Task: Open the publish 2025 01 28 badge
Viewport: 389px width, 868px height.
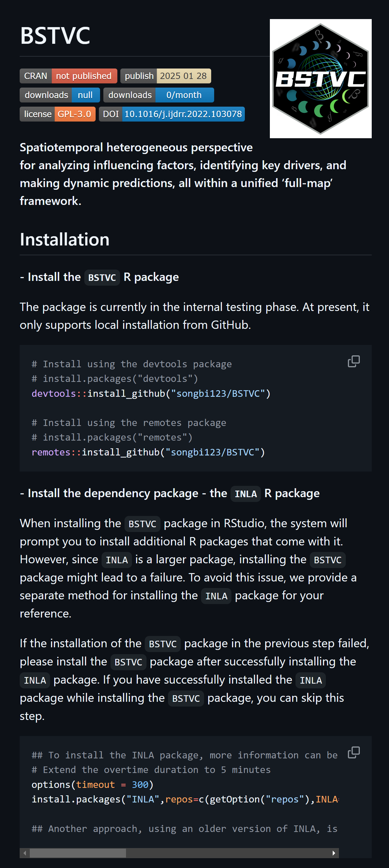Action: click(x=165, y=76)
